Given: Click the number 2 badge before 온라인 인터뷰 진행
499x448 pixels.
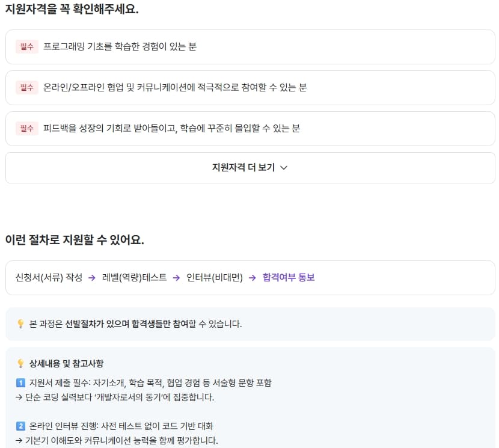Looking at the screenshot, I should (x=21, y=426).
